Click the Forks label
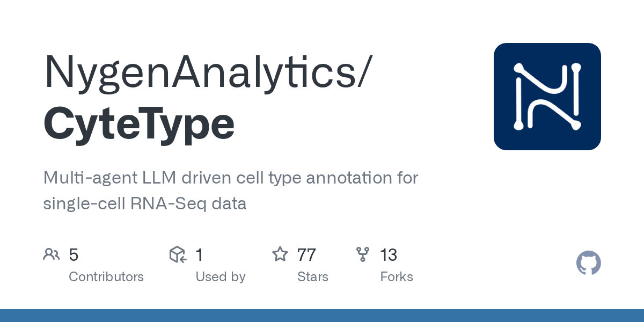The width and height of the screenshot is (644, 322). pos(397,277)
